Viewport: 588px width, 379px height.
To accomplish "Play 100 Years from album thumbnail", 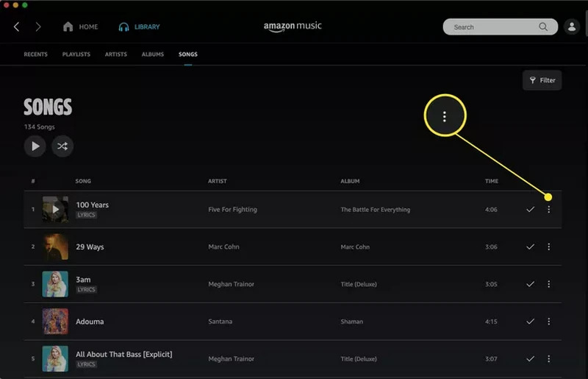I will click(55, 210).
